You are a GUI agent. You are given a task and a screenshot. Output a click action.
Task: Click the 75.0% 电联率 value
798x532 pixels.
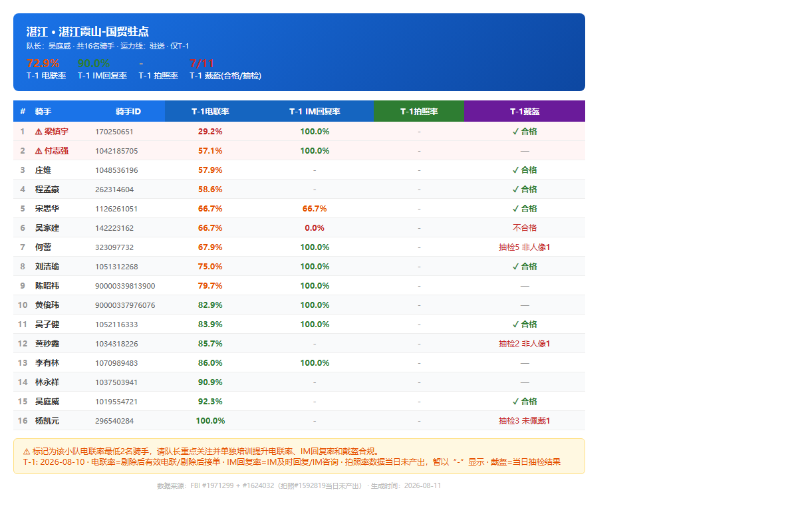click(210, 267)
